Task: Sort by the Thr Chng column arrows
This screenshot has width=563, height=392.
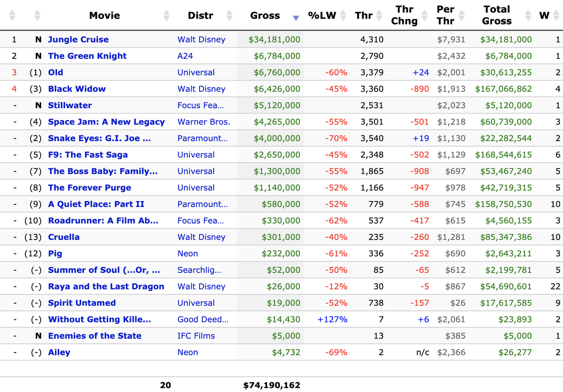Action: [425, 16]
